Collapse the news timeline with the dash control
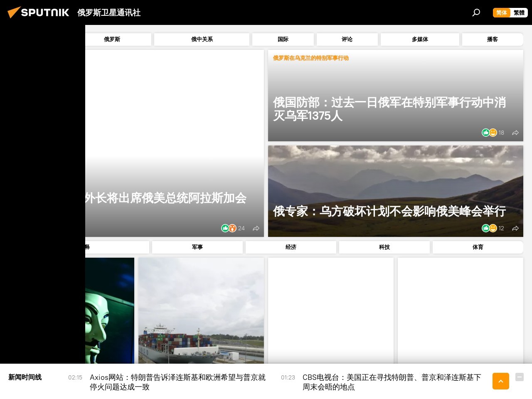Viewport: 532px width, 399px height. [x=519, y=377]
